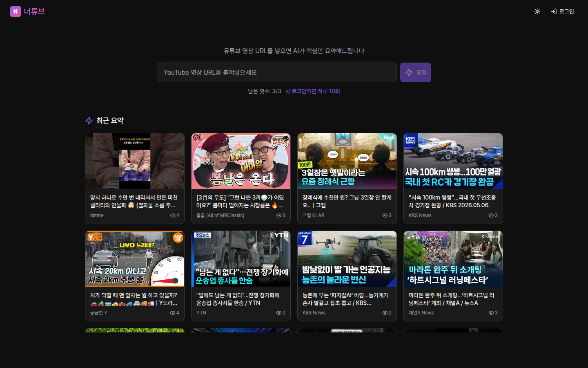The image size is (588, 368).
Task: Focus the YouTube 영상 URL input field
Action: pos(277,72)
